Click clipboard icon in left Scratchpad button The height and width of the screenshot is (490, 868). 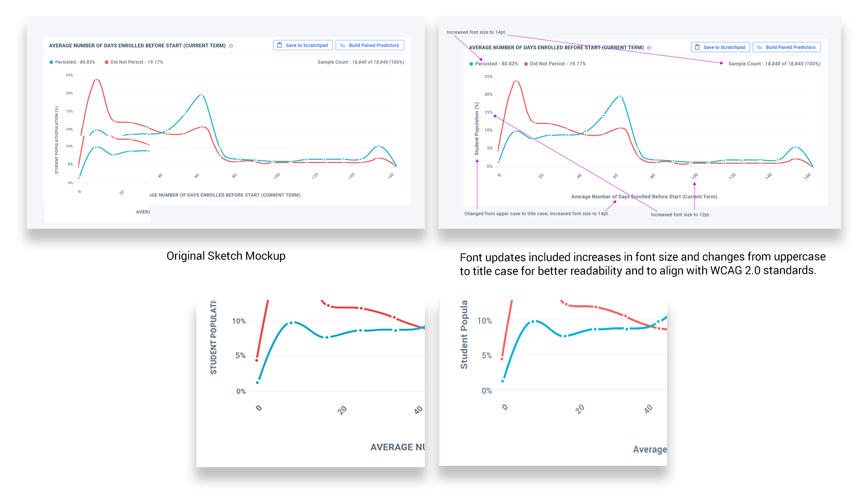click(280, 45)
